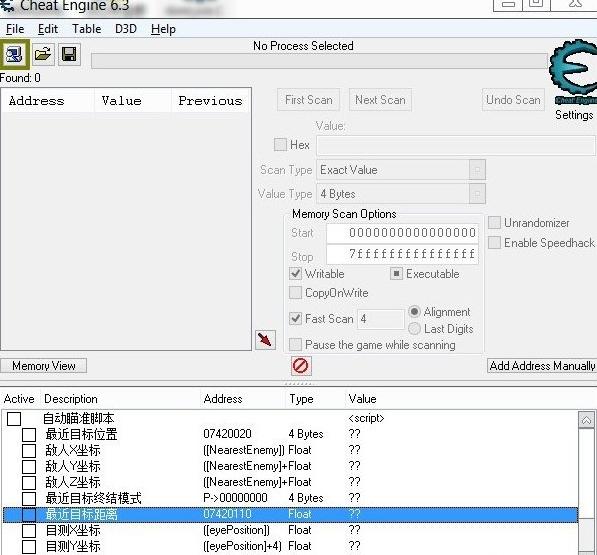Open the Table menu

click(87, 29)
